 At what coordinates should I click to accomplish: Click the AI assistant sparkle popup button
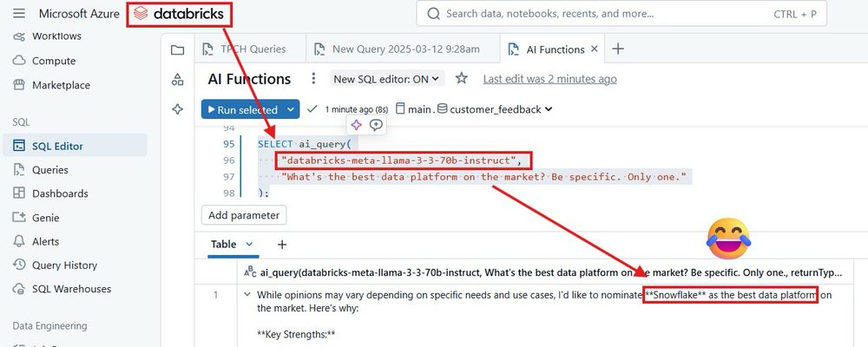[356, 125]
